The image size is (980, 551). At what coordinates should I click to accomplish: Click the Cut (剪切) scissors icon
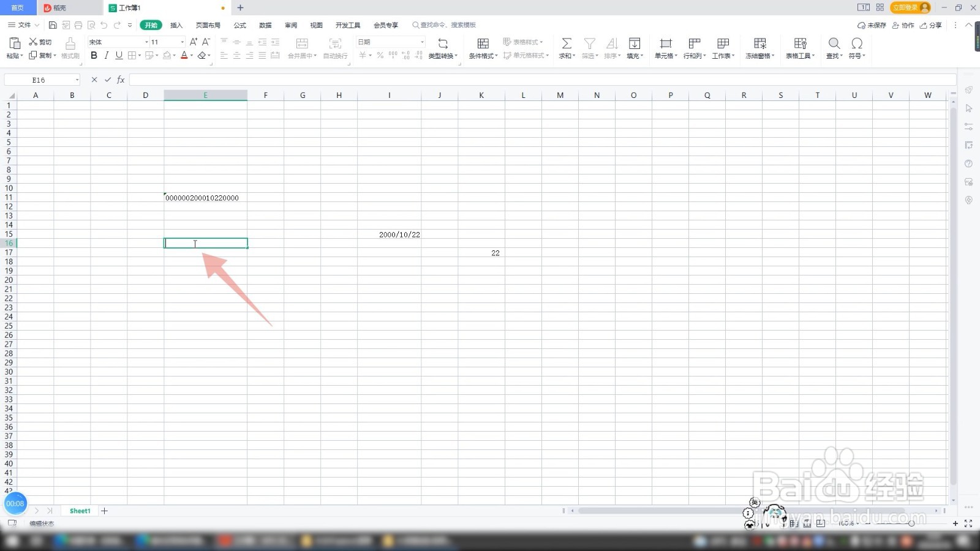click(33, 42)
